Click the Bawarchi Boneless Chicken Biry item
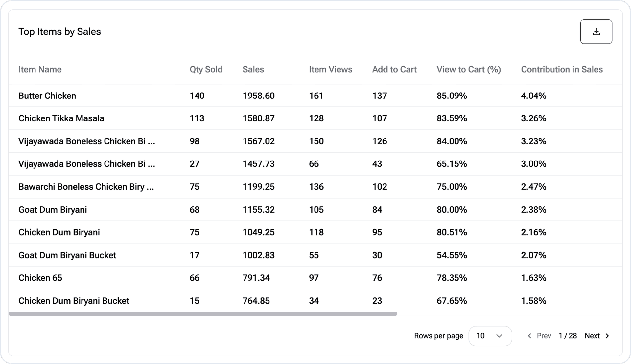 [x=86, y=187]
